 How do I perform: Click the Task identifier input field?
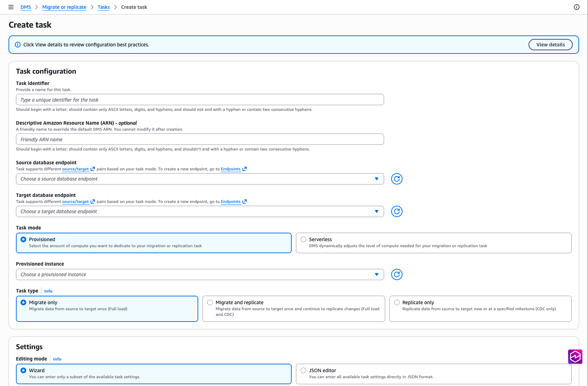pyautogui.click(x=200, y=100)
